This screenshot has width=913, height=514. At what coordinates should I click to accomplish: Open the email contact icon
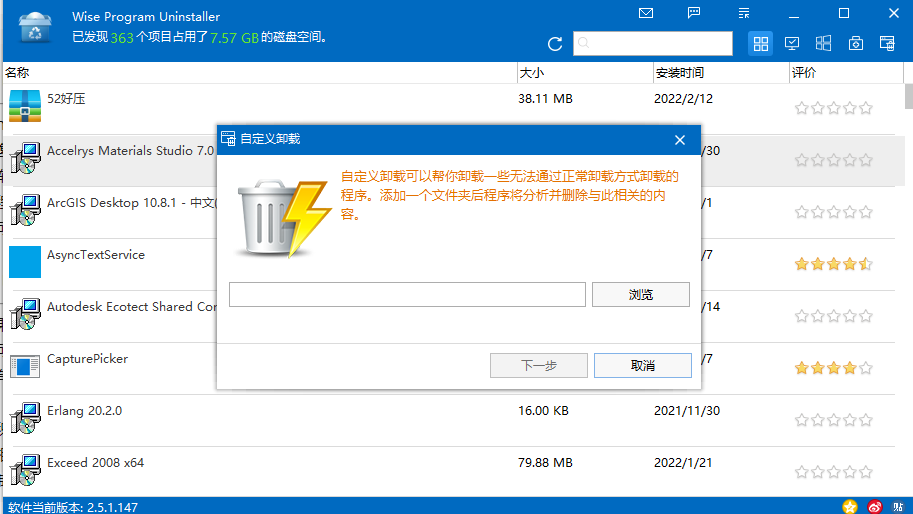click(x=646, y=13)
